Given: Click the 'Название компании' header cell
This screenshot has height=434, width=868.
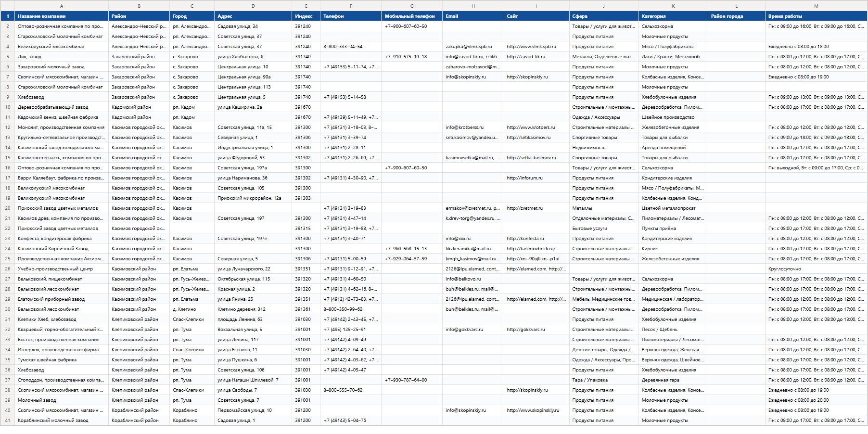Looking at the screenshot, I should pos(62,16).
